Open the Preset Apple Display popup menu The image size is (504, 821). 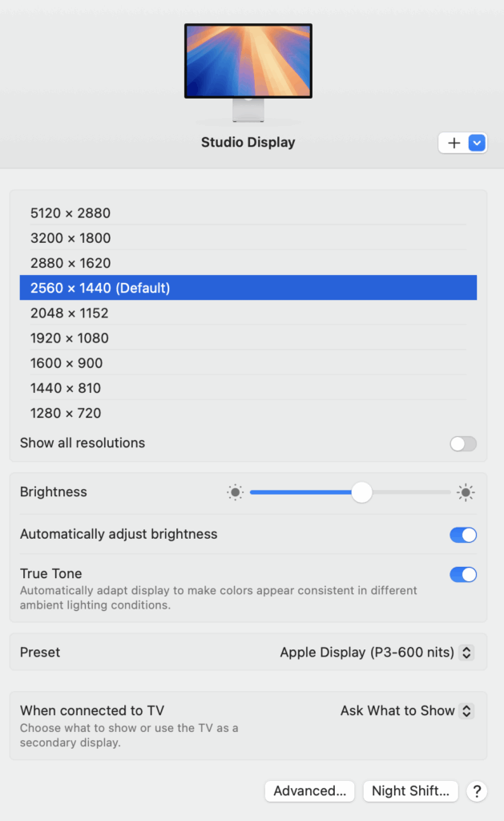coord(377,653)
